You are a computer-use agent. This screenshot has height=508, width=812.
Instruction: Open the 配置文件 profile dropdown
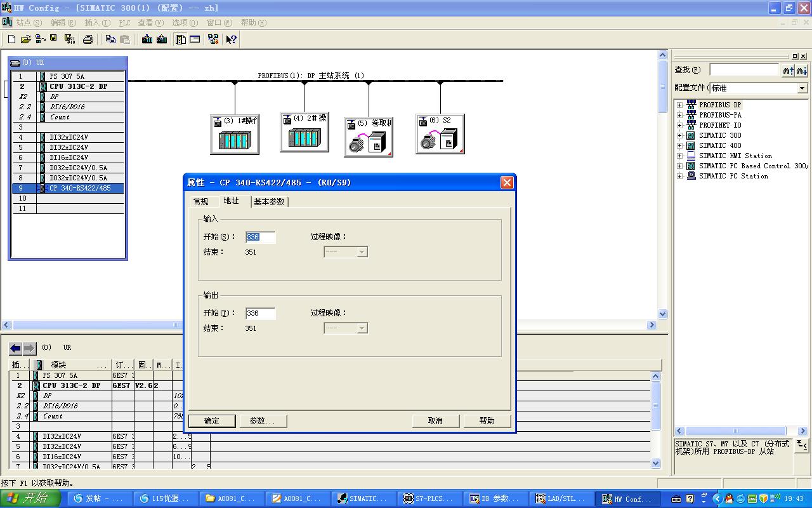[x=802, y=88]
